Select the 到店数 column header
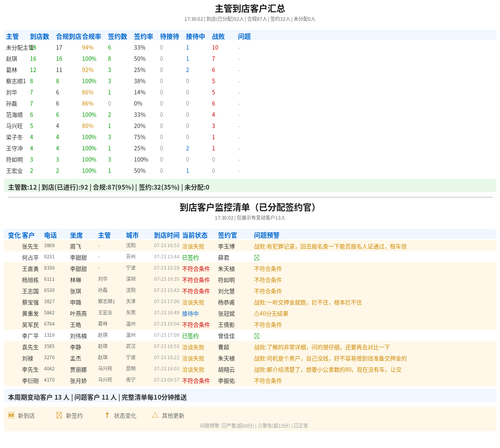This screenshot has width=500, height=448. [x=39, y=36]
